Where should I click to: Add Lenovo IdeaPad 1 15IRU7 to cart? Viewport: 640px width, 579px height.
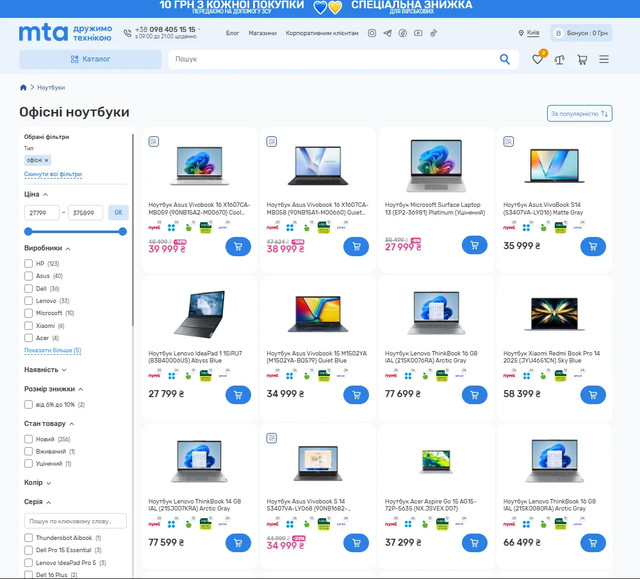pyautogui.click(x=238, y=395)
